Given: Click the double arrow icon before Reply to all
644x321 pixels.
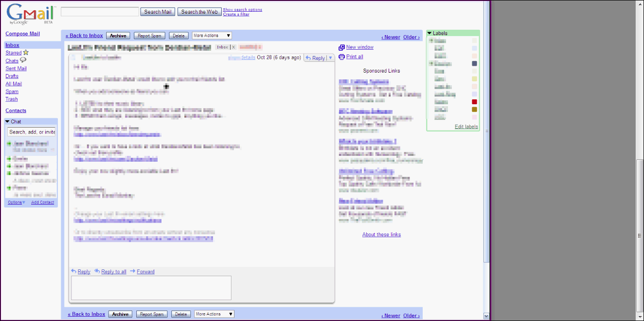Looking at the screenshot, I should click(97, 271).
